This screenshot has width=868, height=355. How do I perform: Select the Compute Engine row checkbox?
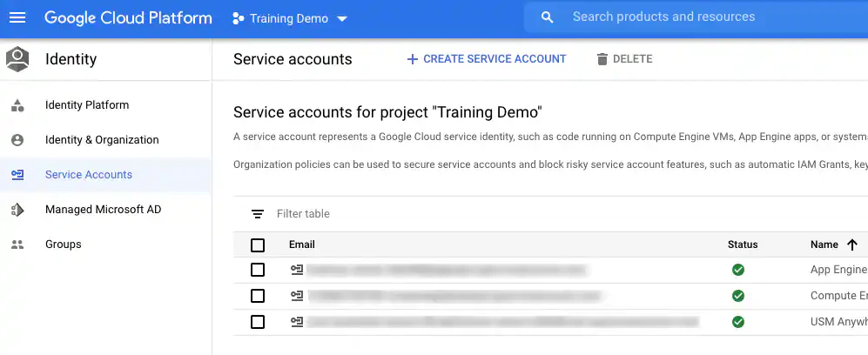[x=258, y=296]
